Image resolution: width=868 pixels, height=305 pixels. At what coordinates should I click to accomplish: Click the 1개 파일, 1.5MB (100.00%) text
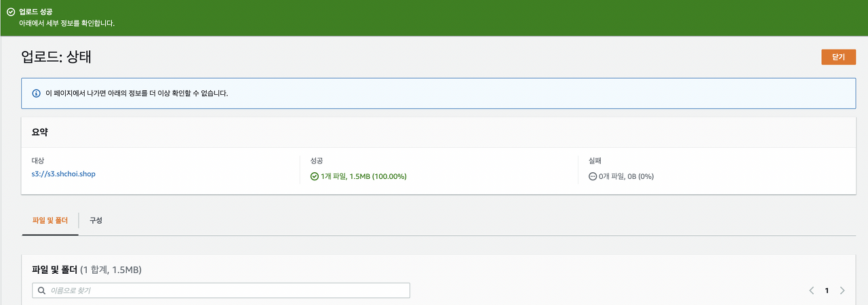click(x=363, y=176)
